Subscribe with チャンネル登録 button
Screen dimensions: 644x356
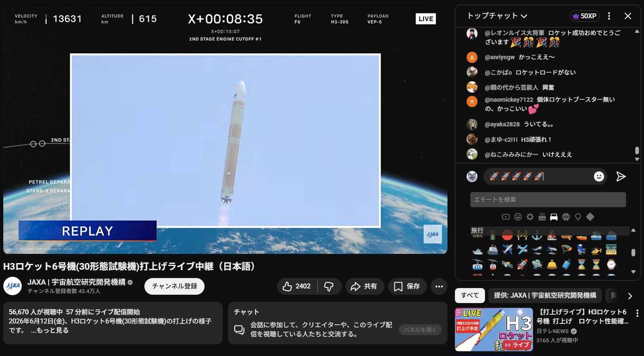[x=174, y=286]
